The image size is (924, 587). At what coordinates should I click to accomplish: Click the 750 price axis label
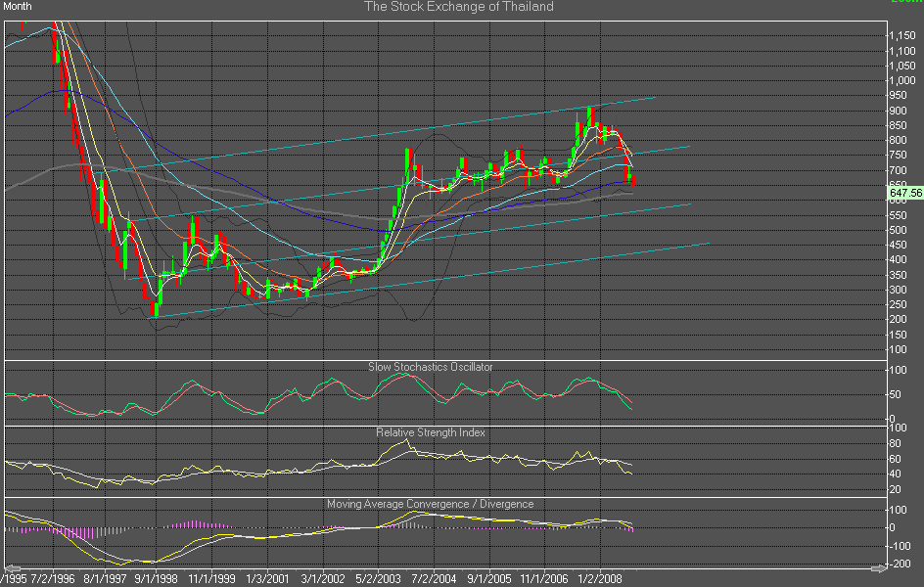[x=899, y=155]
